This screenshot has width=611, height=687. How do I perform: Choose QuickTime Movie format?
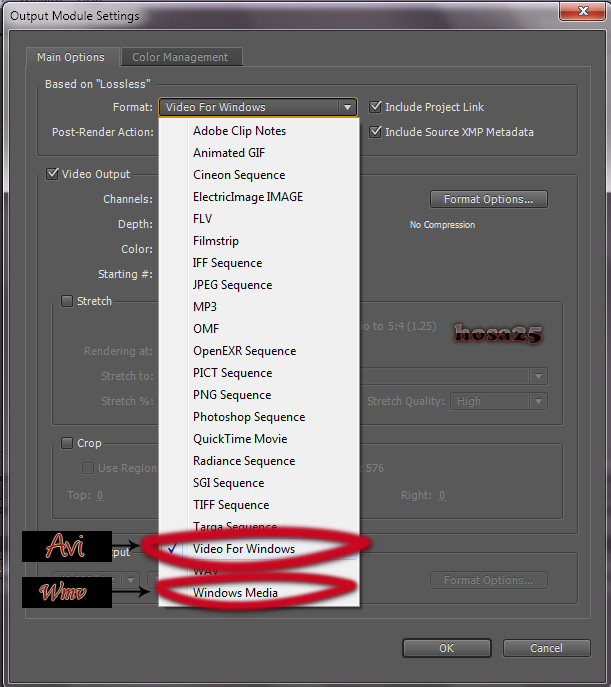[259, 439]
